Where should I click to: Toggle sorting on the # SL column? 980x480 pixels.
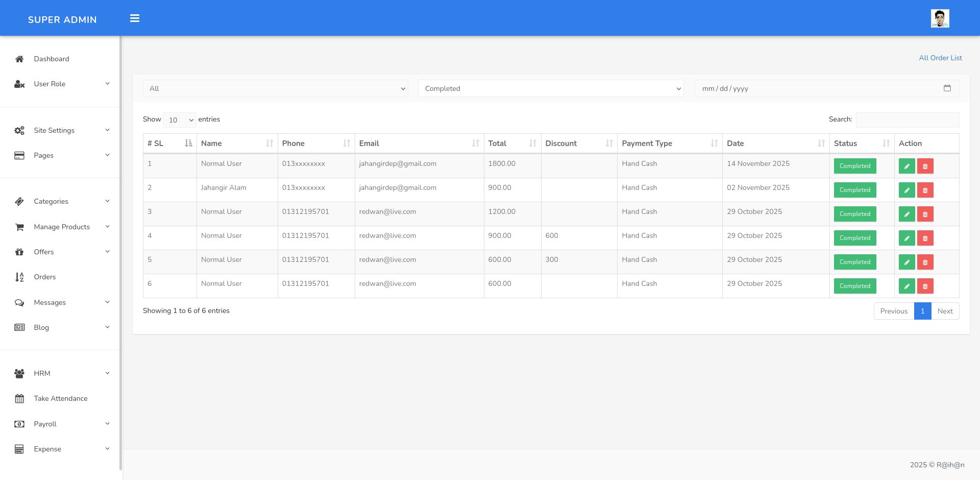(169, 143)
